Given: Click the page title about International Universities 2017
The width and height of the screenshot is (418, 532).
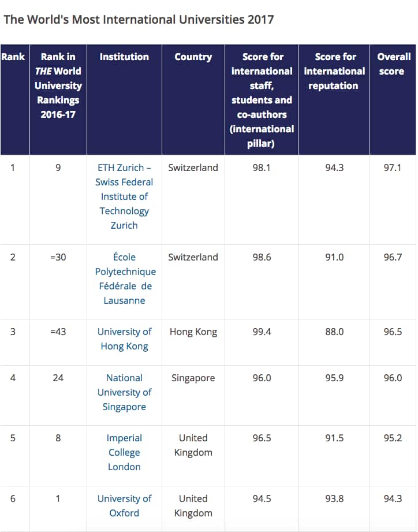Looking at the screenshot, I should (139, 20).
